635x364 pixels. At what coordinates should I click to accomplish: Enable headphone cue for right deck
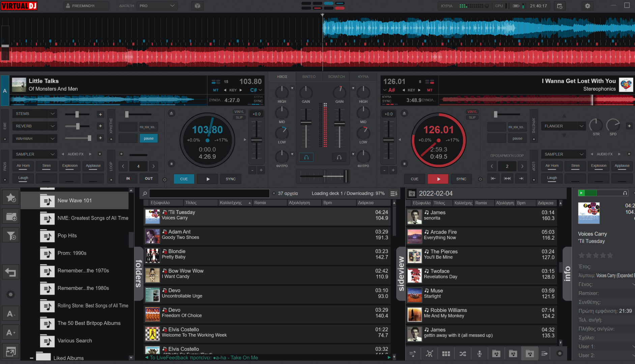click(339, 157)
